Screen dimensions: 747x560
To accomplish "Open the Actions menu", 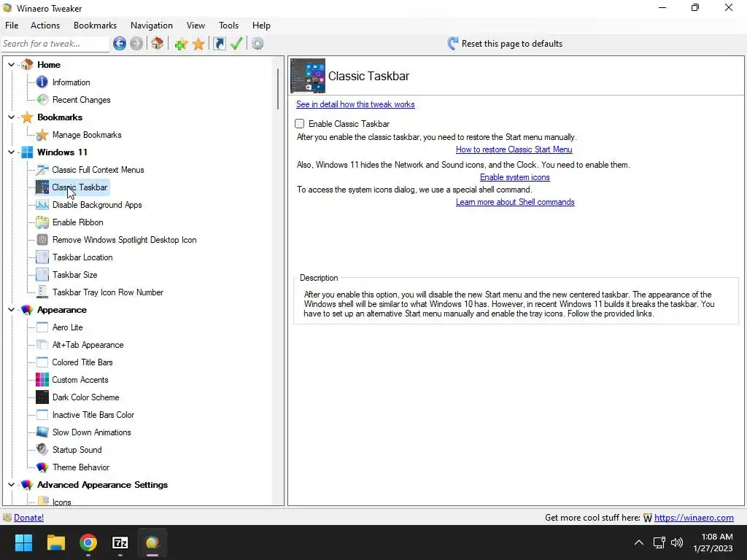I will tap(45, 26).
